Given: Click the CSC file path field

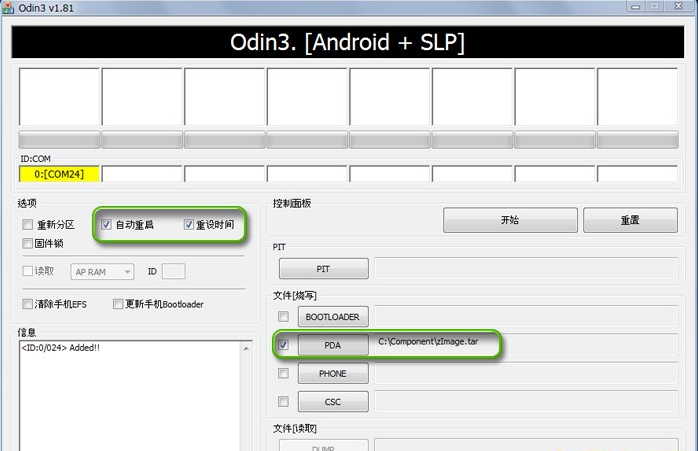Looking at the screenshot, I should (x=526, y=402).
